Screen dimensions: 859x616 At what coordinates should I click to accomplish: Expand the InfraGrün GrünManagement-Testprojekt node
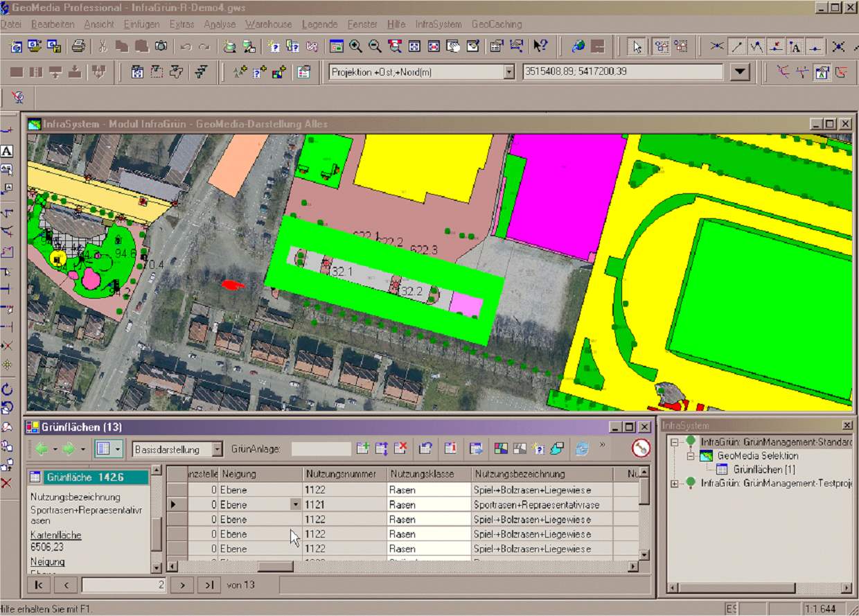tap(673, 484)
